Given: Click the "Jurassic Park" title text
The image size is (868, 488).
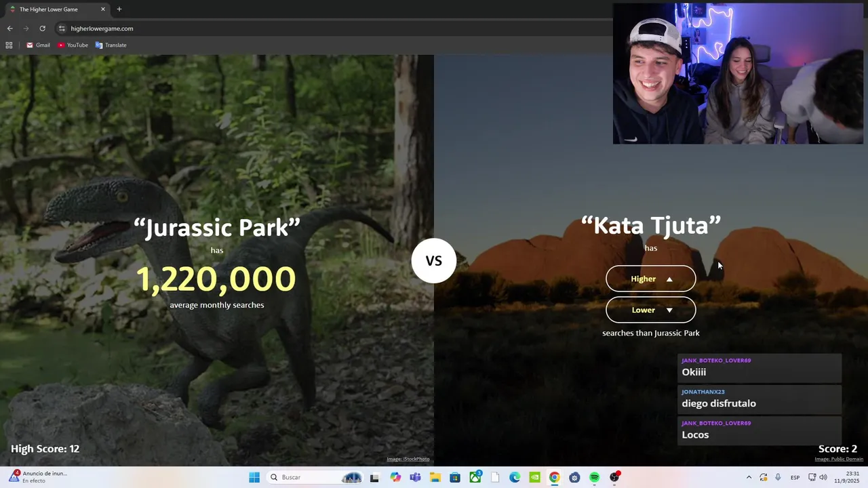Looking at the screenshot, I should (x=217, y=227).
